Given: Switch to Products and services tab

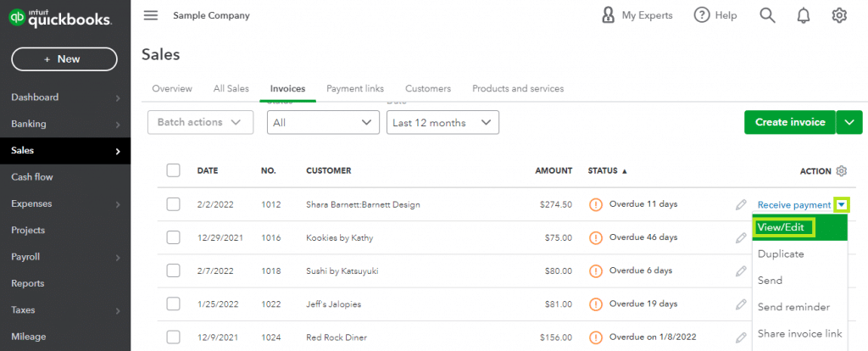Looking at the screenshot, I should (x=518, y=88).
